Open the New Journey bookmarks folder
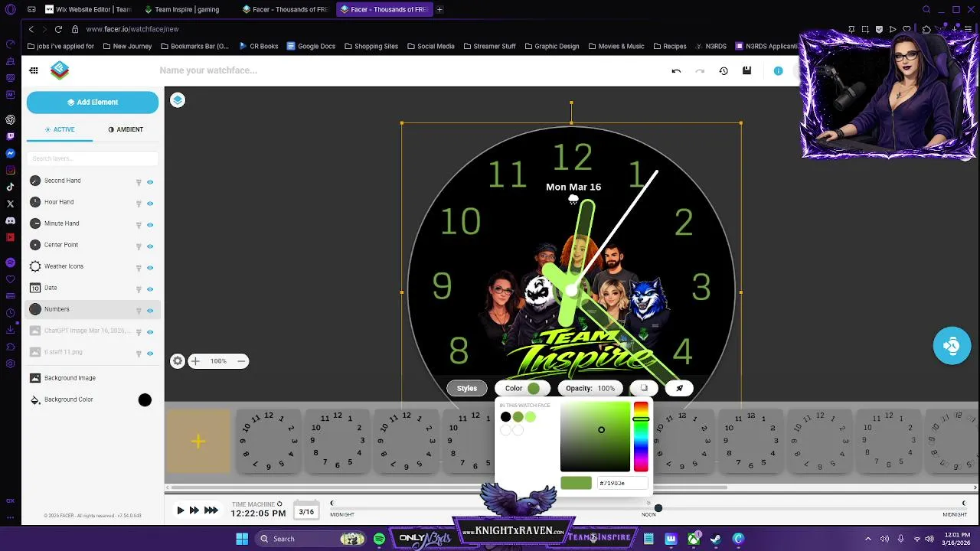 [x=127, y=46]
